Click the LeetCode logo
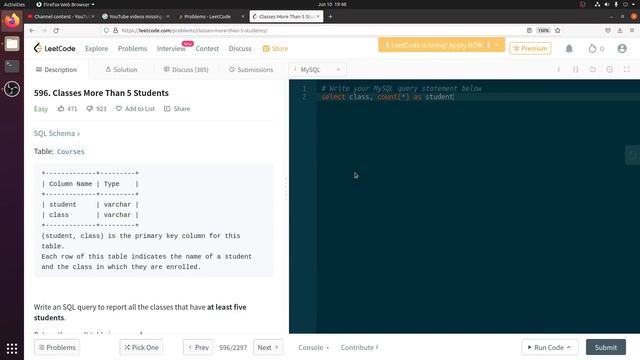The width and height of the screenshot is (640, 360). tap(55, 48)
